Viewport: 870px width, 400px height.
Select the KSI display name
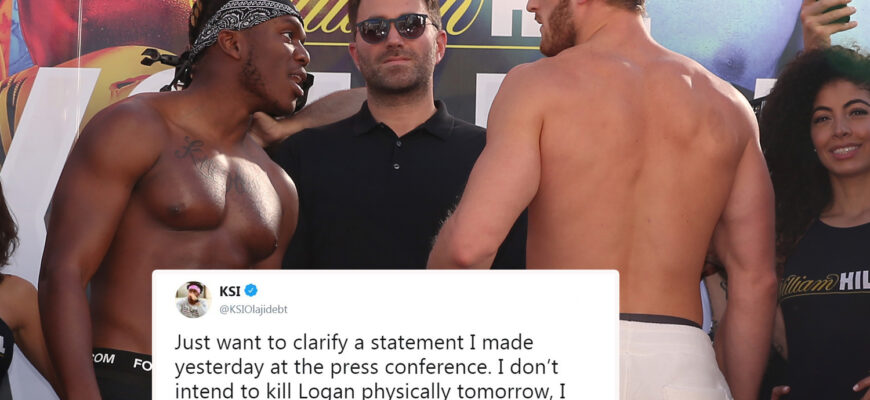coord(230,291)
